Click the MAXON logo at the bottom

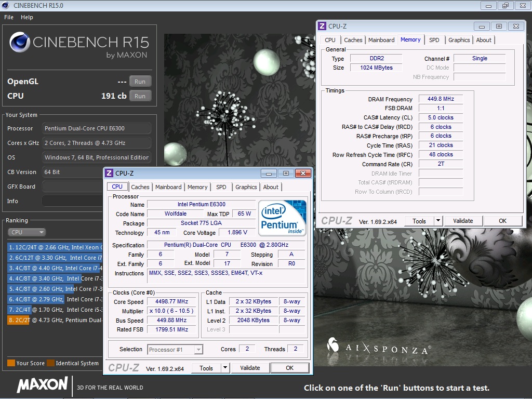43,385
